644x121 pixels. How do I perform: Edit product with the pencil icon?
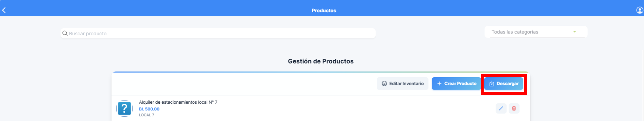501,108
